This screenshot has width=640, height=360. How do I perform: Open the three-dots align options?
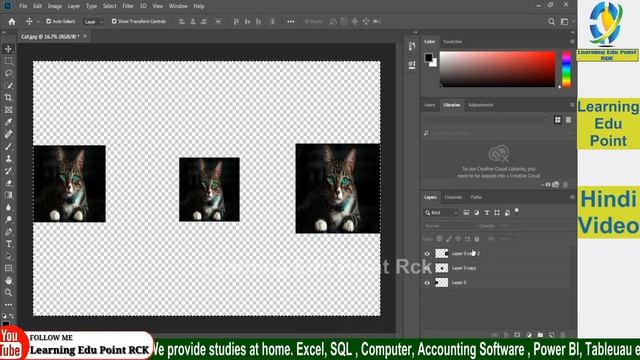pyautogui.click(x=291, y=22)
